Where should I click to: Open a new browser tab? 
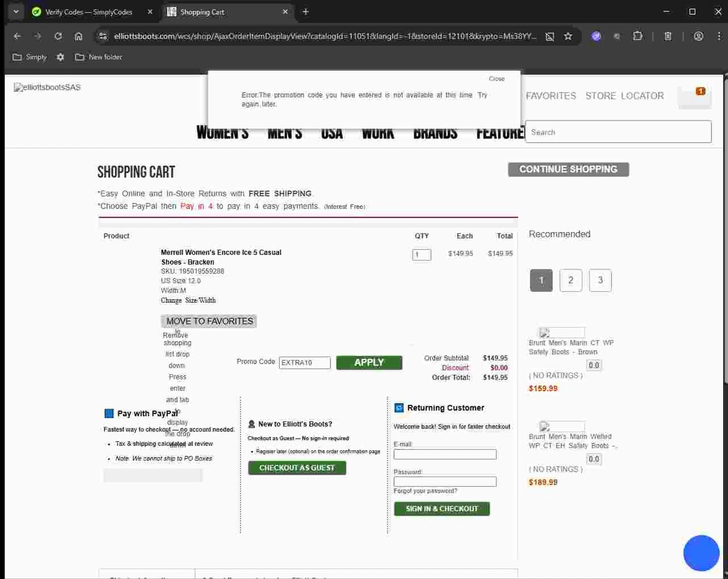tap(305, 12)
